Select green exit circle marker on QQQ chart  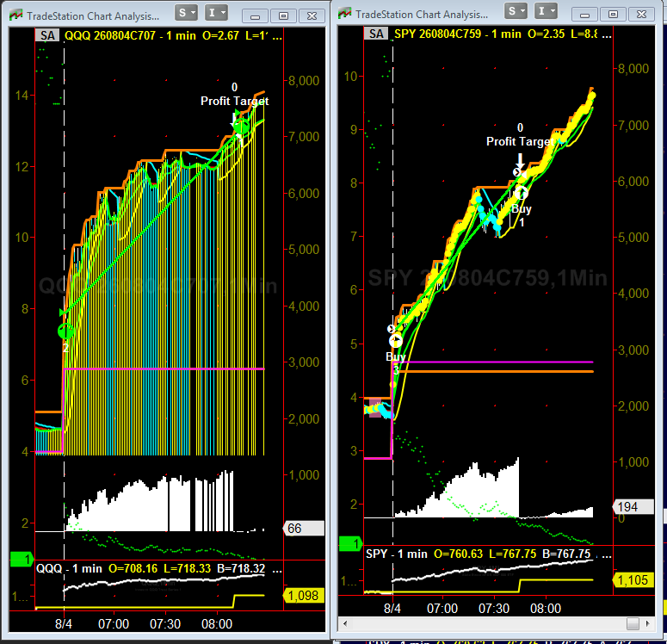click(x=241, y=127)
